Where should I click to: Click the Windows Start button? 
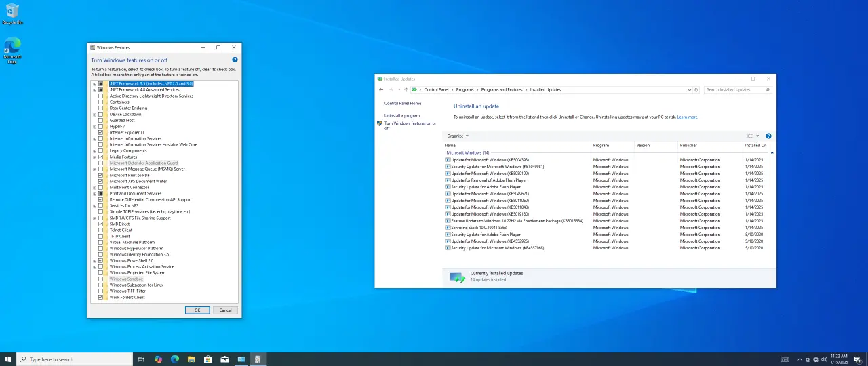coord(8,359)
